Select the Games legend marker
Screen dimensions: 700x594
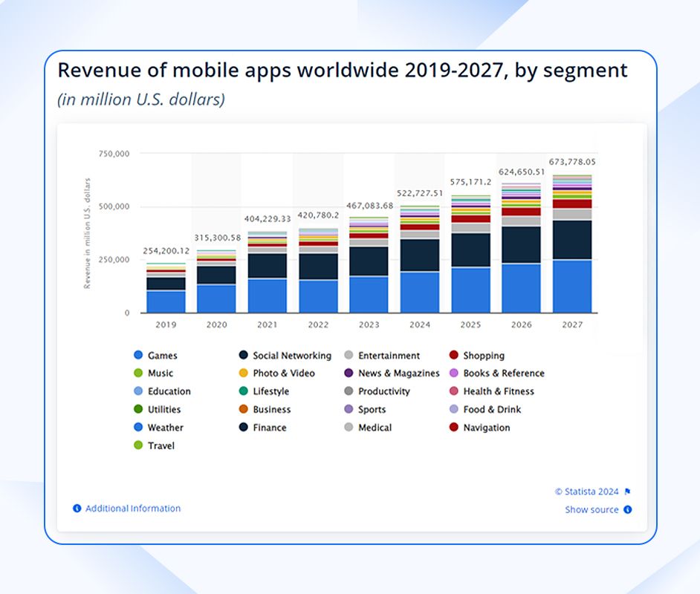tap(138, 355)
